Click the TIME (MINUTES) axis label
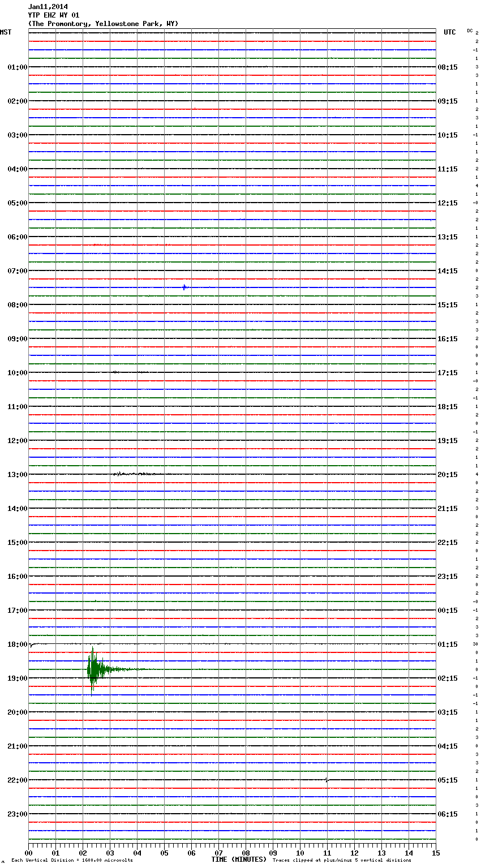Screen dimensions: 481x868 click(x=239, y=860)
